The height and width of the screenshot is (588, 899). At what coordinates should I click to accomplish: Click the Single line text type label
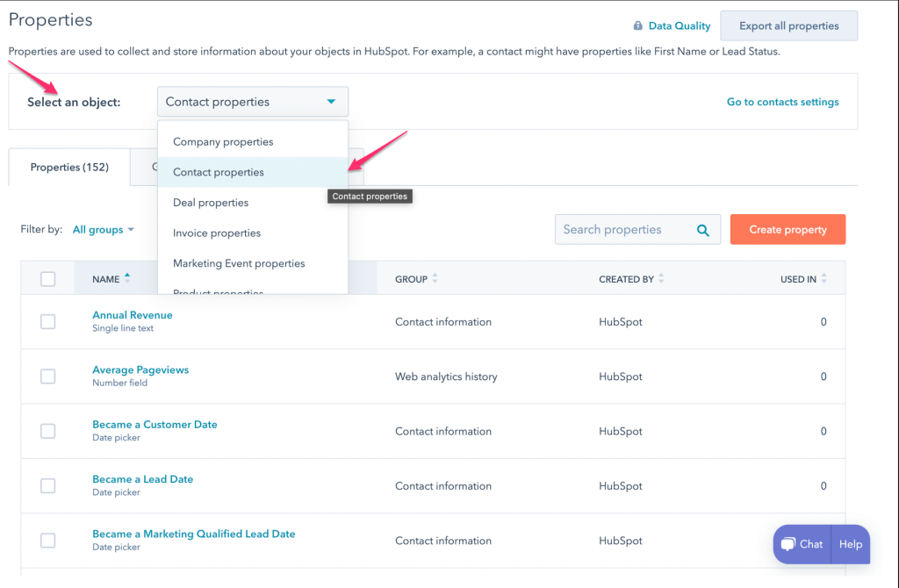tap(123, 328)
